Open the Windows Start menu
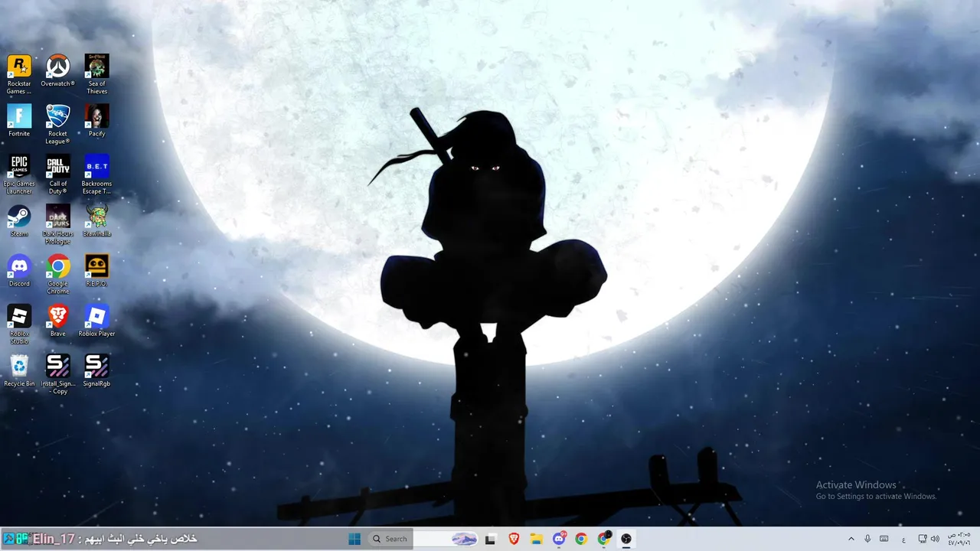980x551 pixels. [354, 539]
